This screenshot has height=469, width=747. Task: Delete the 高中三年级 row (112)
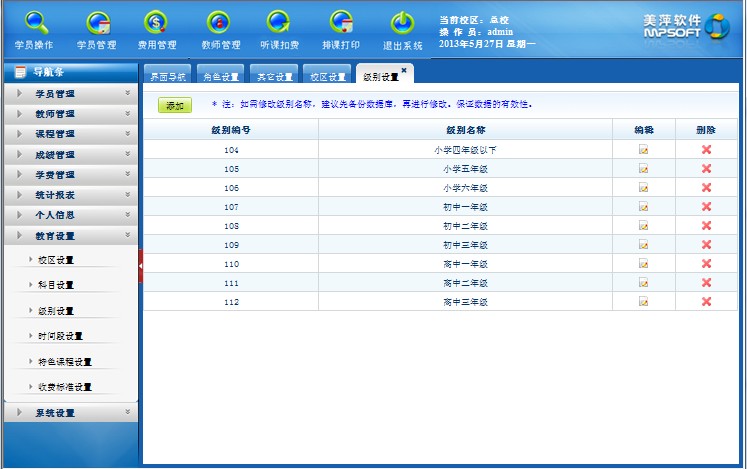(x=706, y=301)
